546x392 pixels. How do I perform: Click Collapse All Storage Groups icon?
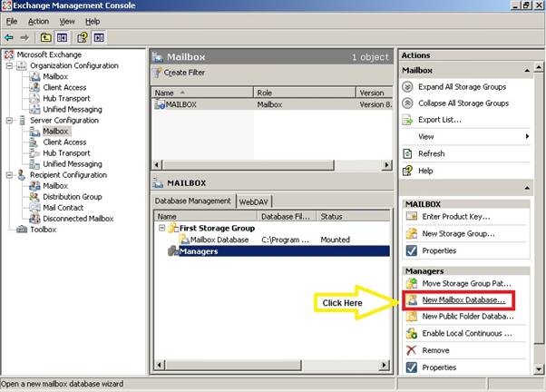[407, 103]
